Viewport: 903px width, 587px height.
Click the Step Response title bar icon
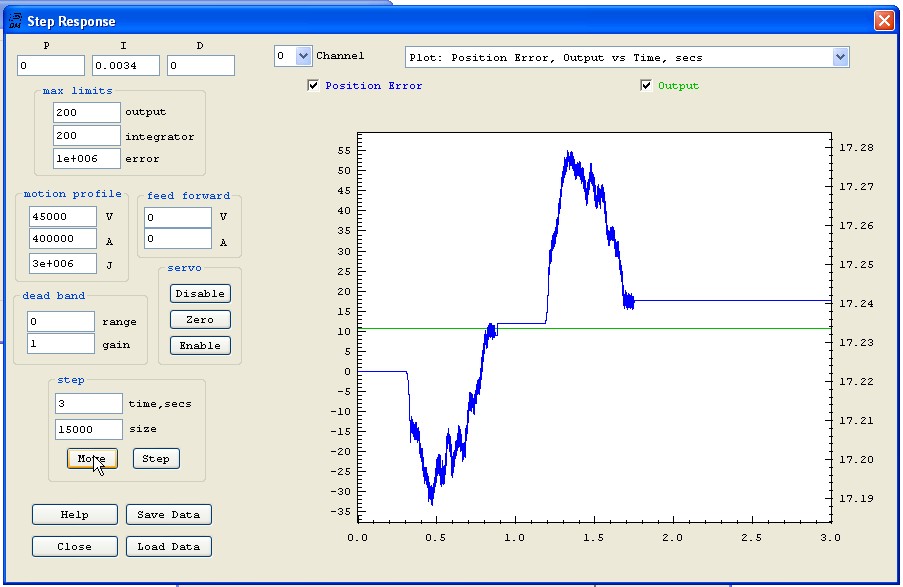coord(16,21)
